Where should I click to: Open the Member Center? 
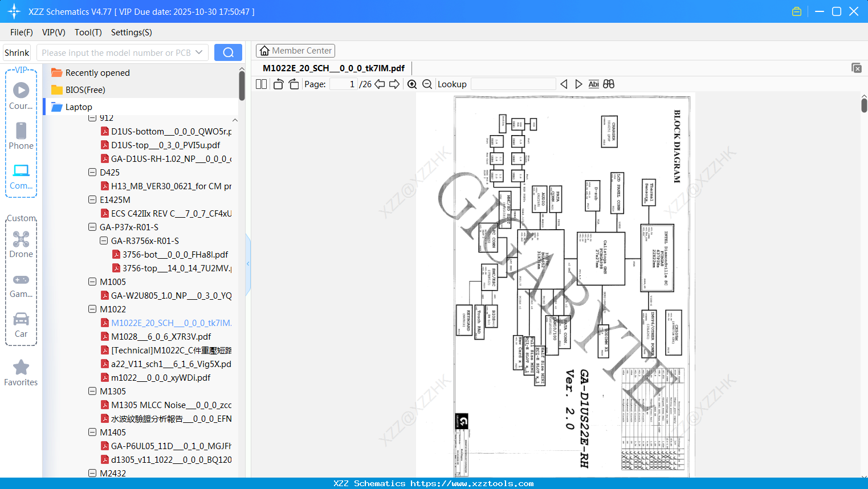(x=295, y=51)
